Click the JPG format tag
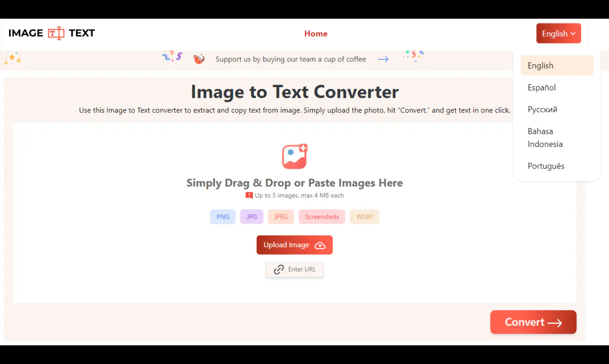 click(x=252, y=217)
